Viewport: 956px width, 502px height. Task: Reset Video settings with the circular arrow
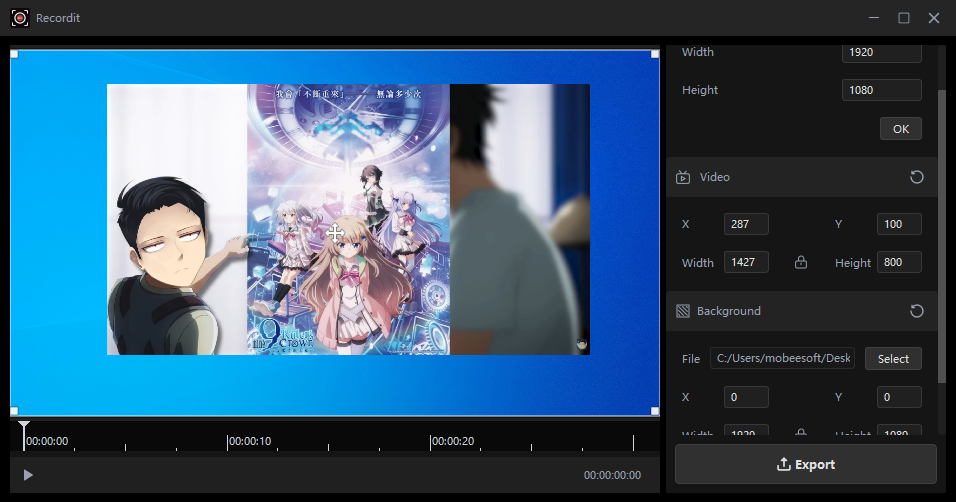(916, 177)
